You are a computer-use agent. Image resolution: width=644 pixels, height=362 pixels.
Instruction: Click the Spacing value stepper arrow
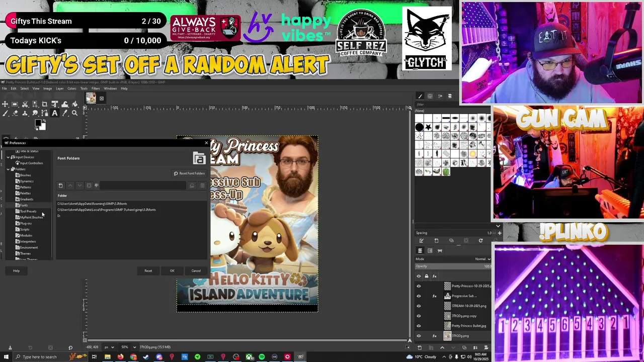click(499, 233)
